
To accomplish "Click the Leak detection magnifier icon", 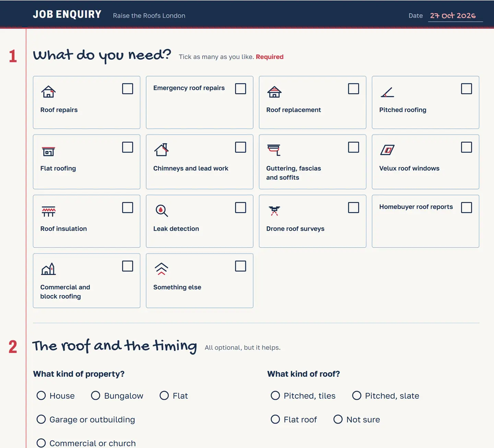I will [161, 211].
